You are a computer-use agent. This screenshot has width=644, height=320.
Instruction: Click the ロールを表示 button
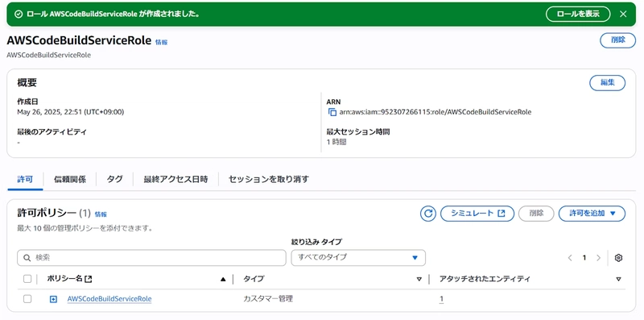578,14
